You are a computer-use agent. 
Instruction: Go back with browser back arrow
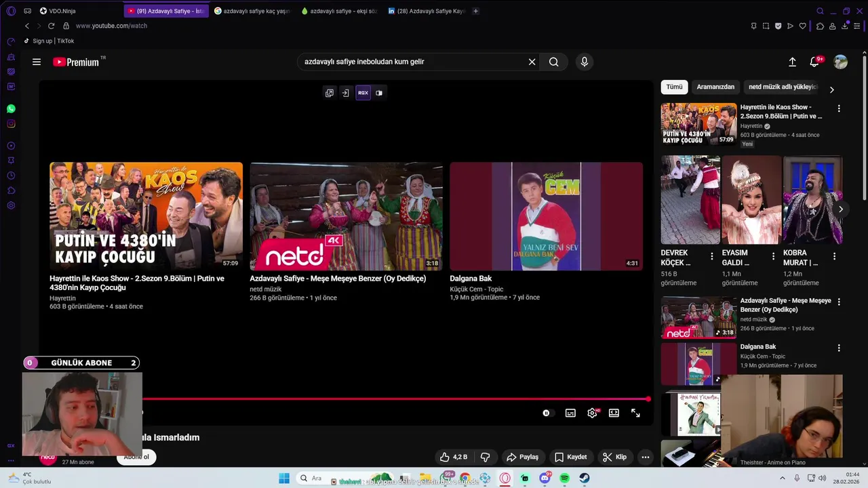point(27,26)
